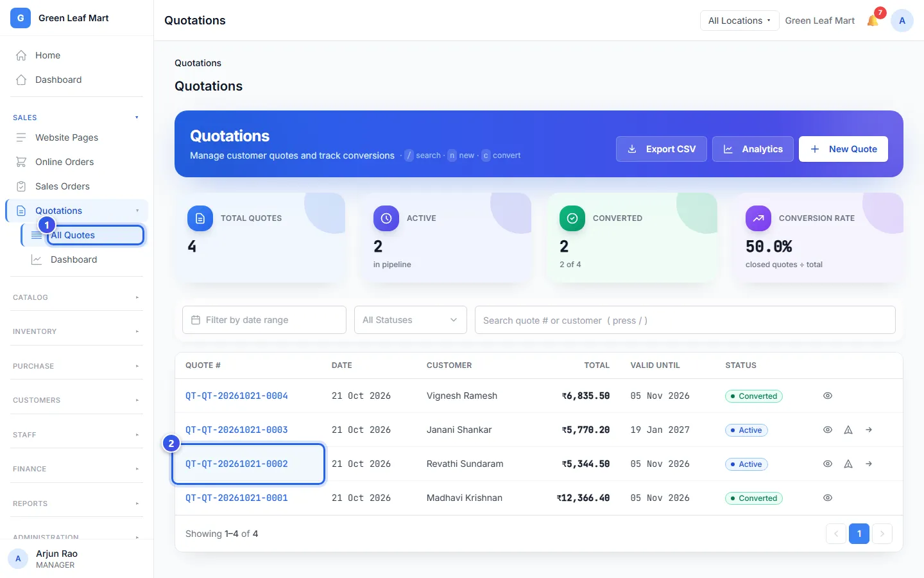Open Analytics from the banner
Screen dimensions: 924x578
click(x=753, y=149)
